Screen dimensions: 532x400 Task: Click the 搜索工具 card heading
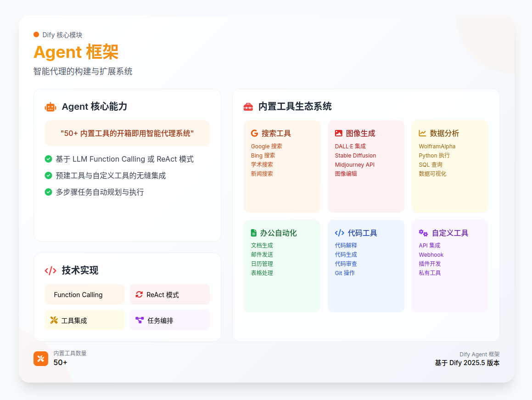point(276,133)
